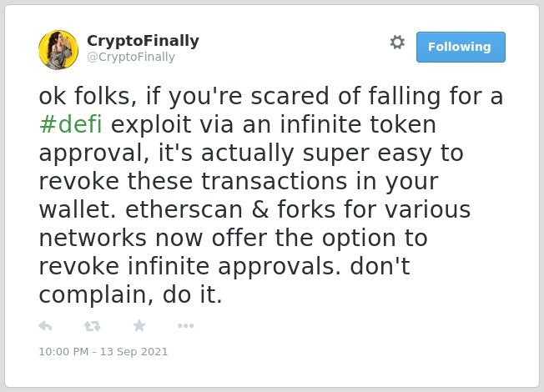Select the left-pointing reply arrow

point(45,326)
